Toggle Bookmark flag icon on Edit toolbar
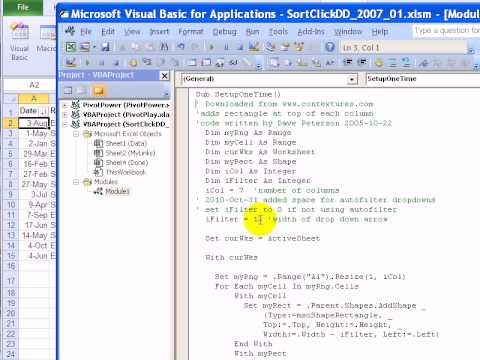 point(424,62)
